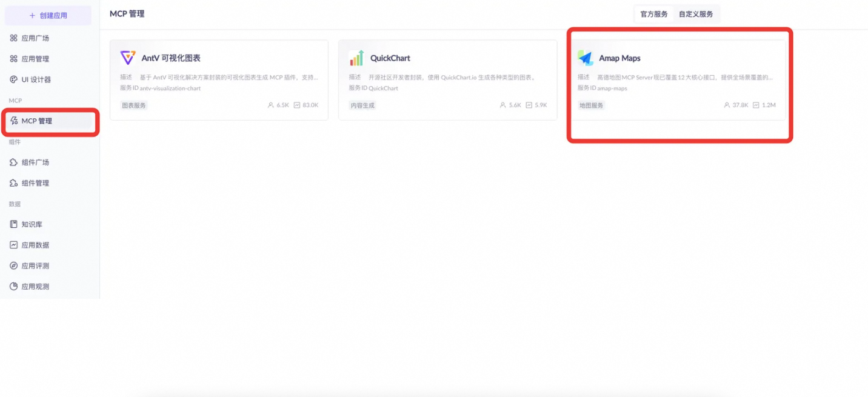Click the 应用评测 compass icon
Image resolution: width=868 pixels, height=397 pixels.
pyautogui.click(x=14, y=265)
